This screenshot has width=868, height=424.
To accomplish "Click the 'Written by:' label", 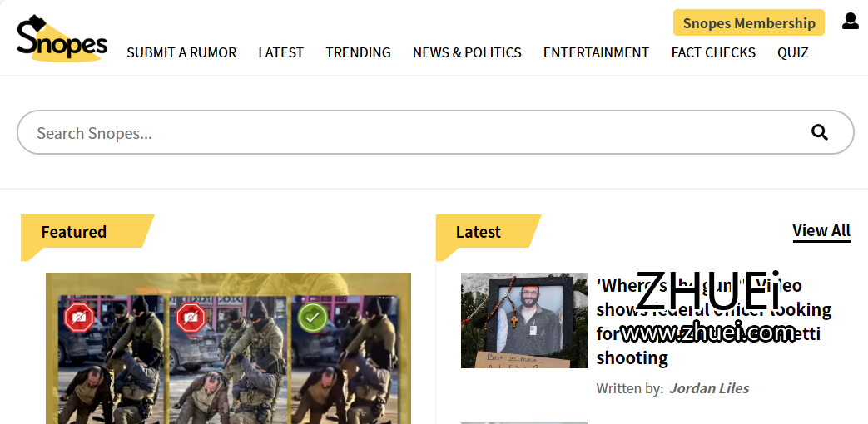I will (x=629, y=388).
